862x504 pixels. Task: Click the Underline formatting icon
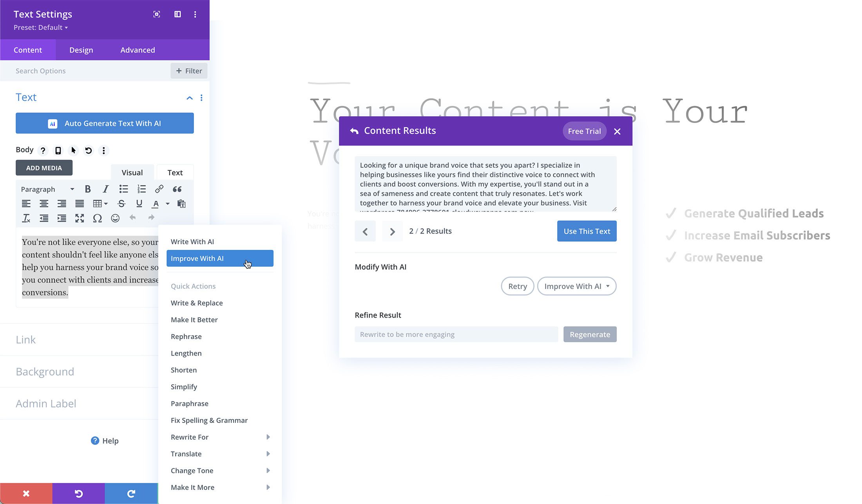[x=138, y=203]
